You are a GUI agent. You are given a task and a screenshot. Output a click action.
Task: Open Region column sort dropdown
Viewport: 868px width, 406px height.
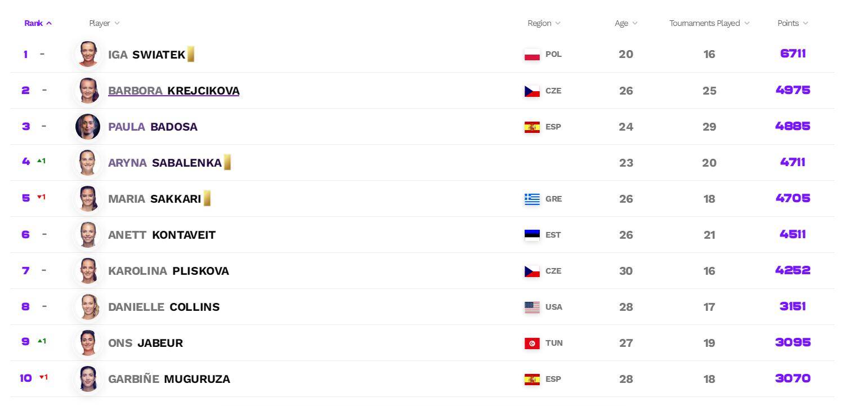pyautogui.click(x=544, y=23)
